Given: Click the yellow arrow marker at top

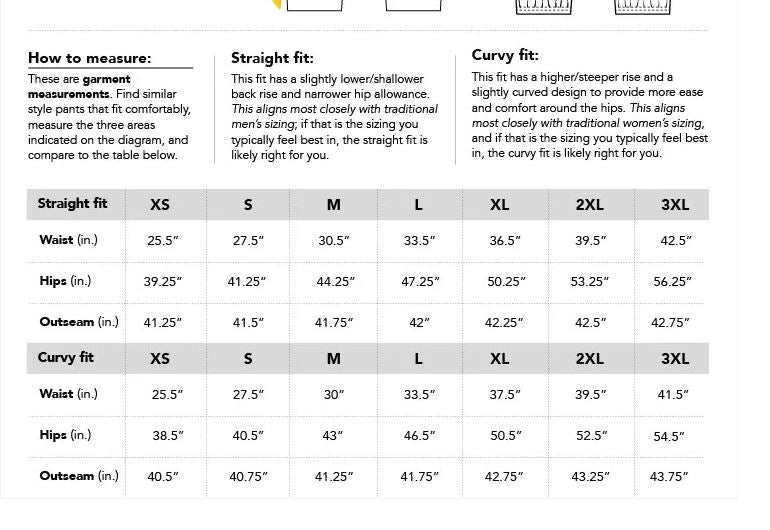Looking at the screenshot, I should 277,4.
